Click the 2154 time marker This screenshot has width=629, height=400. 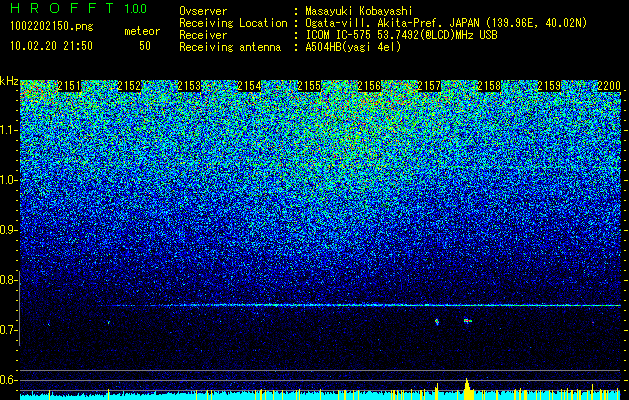pyautogui.click(x=249, y=86)
